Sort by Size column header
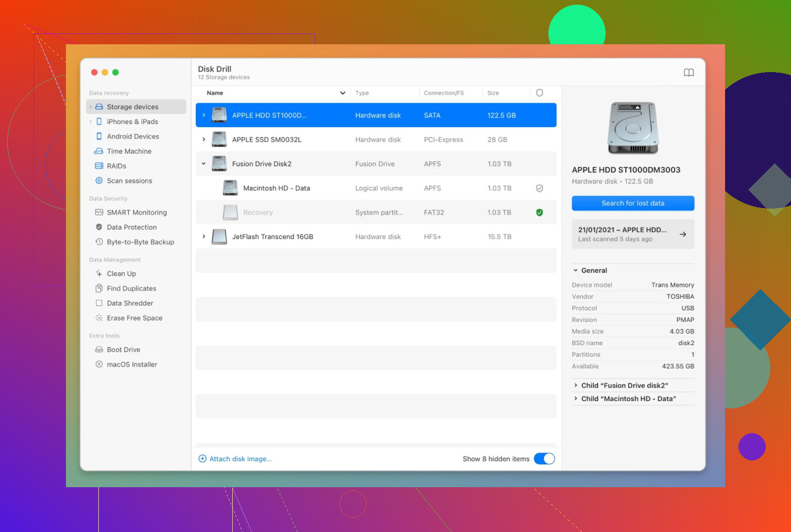Viewport: 791px width, 532px height. (493, 93)
